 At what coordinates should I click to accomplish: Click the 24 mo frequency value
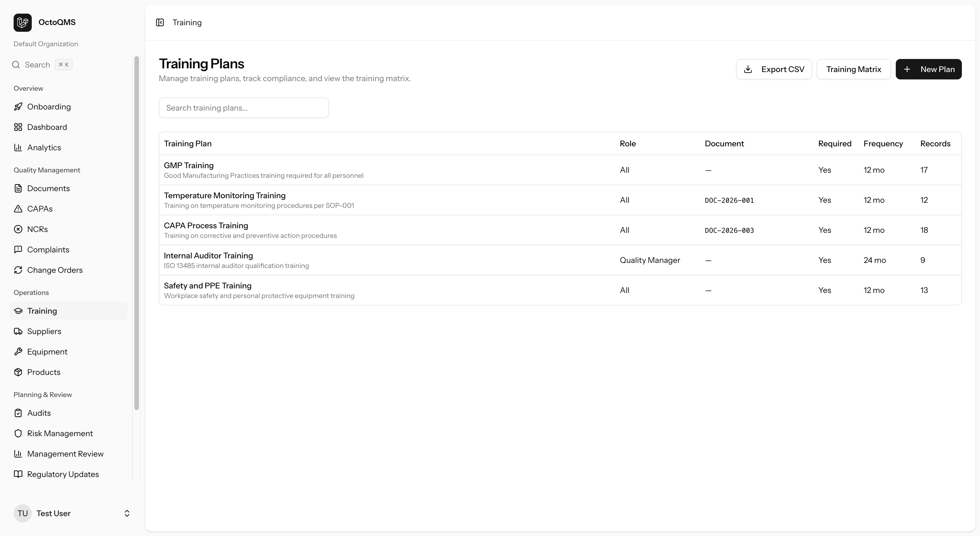coord(875,260)
